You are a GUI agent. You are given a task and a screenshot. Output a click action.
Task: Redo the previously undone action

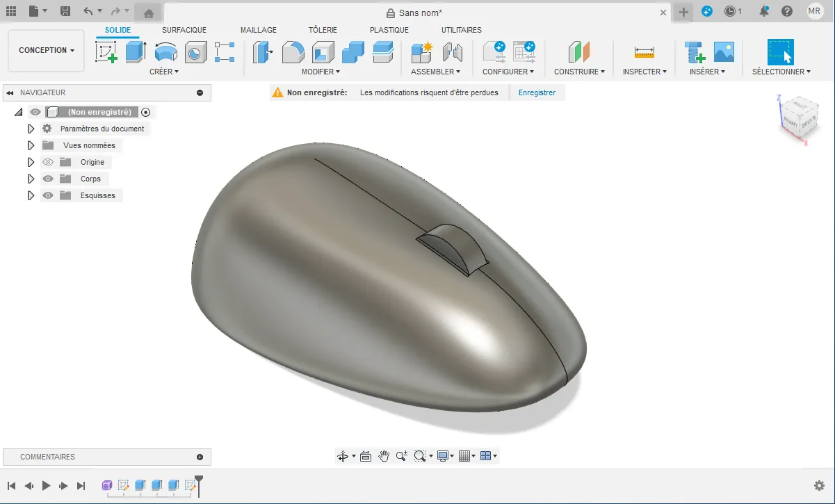(115, 11)
